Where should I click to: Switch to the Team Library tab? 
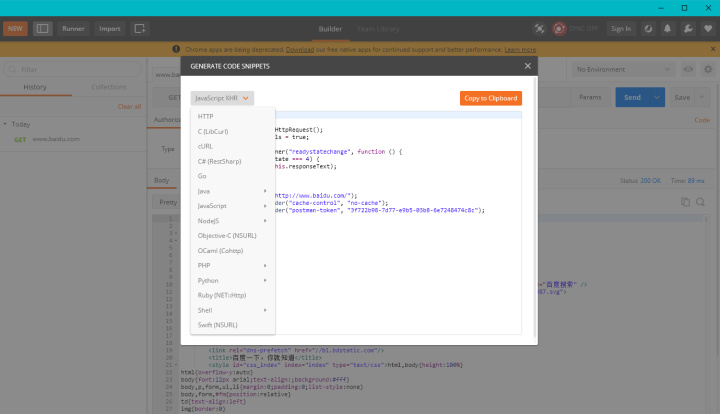[x=378, y=29]
